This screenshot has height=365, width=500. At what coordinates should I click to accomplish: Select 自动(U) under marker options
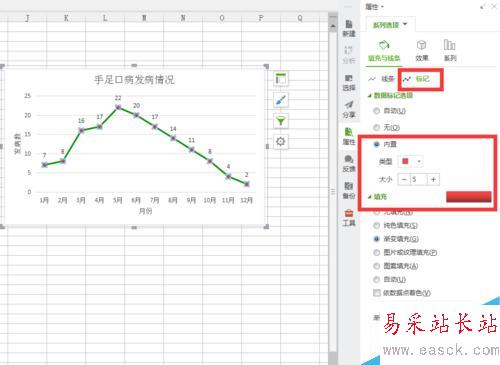390,111
